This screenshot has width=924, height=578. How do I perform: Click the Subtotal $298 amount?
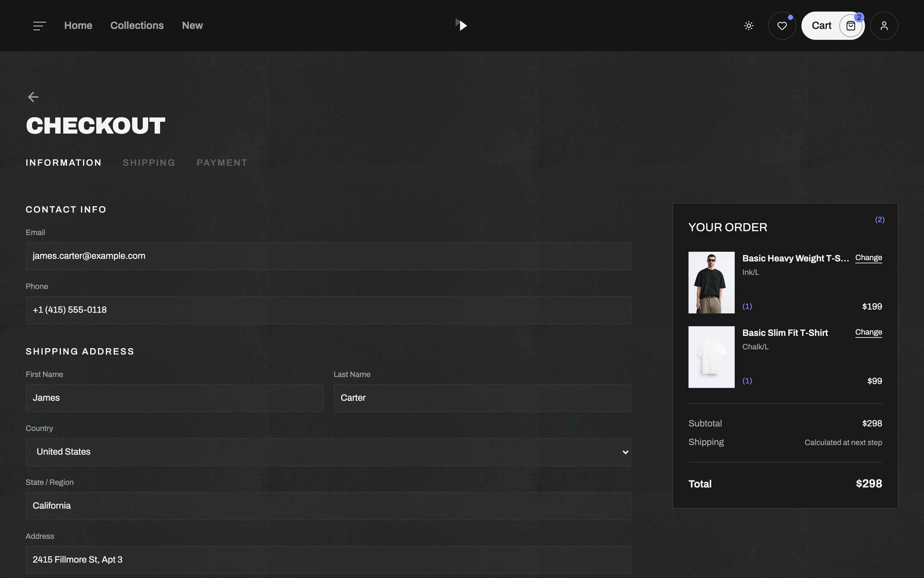(872, 424)
